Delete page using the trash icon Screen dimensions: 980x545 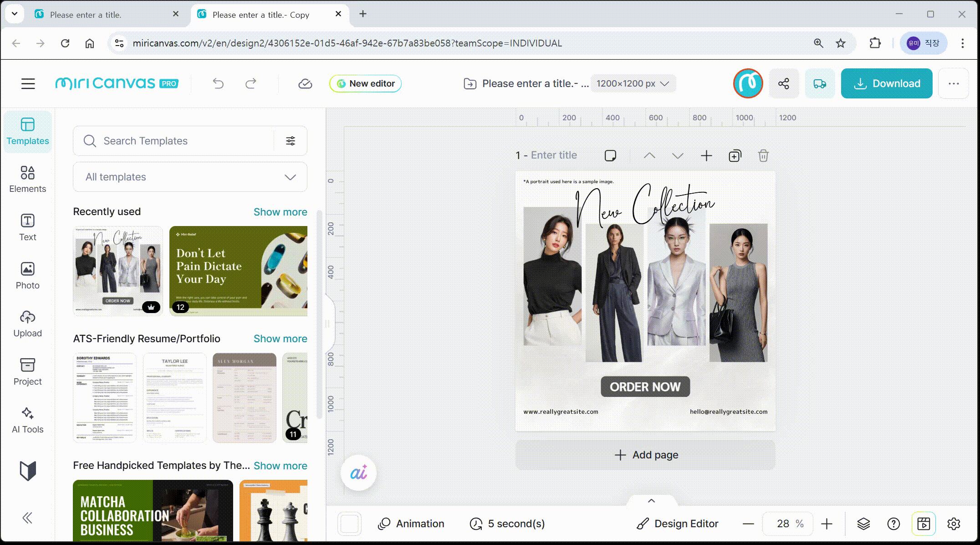click(x=763, y=156)
